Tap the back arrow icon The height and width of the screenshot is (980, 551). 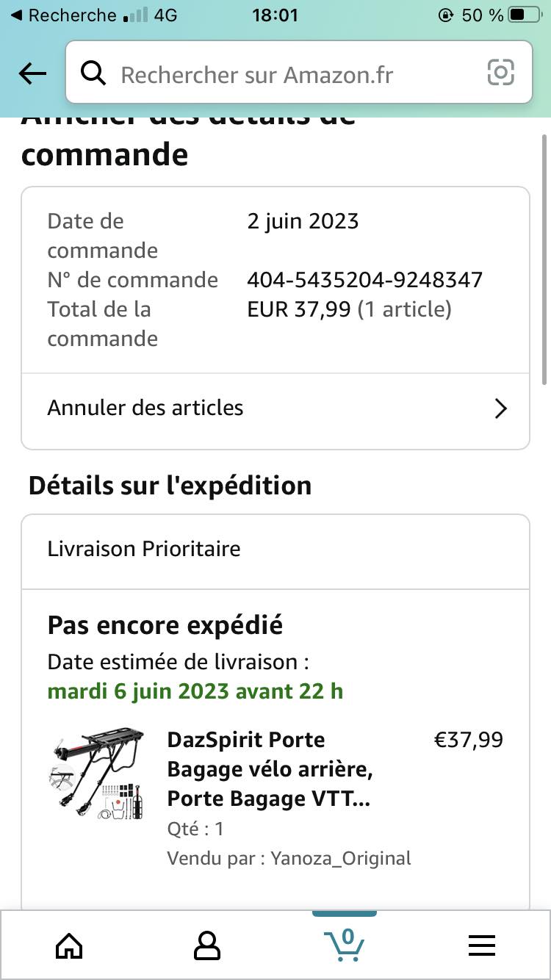32,73
